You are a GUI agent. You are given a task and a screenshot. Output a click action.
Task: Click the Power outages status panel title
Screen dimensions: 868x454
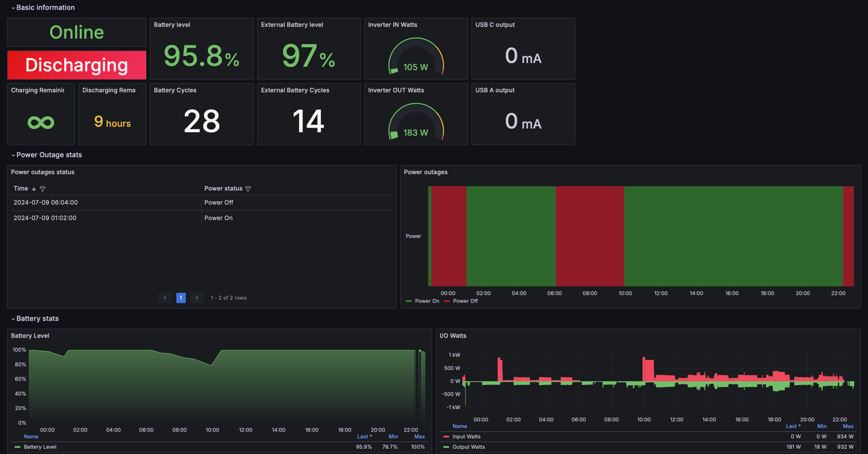42,172
